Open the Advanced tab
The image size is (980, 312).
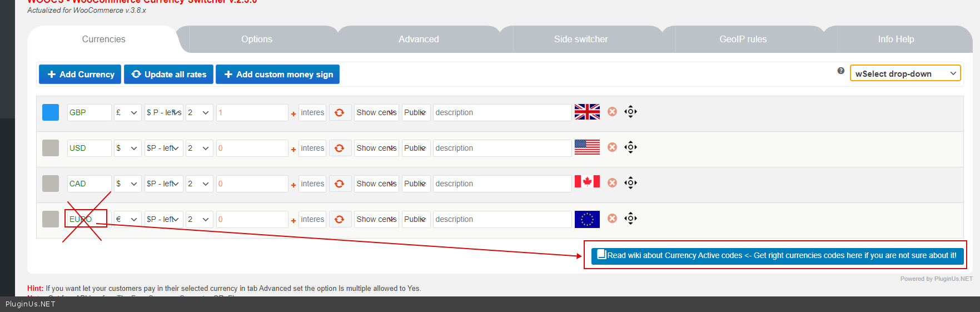(x=419, y=39)
